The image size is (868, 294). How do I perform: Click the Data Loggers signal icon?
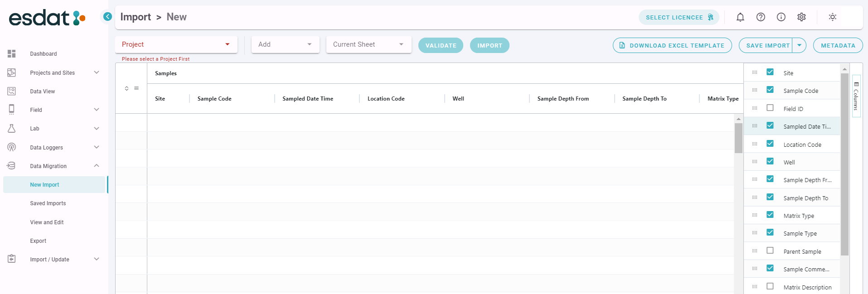pos(12,147)
